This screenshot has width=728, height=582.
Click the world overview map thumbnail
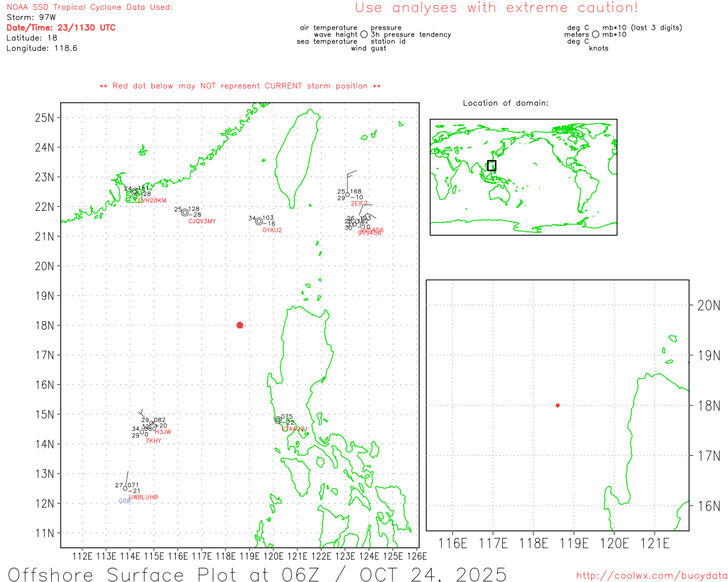(523, 177)
